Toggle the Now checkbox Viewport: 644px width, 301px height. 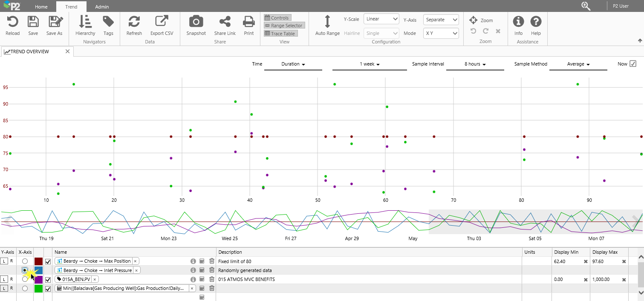click(633, 64)
